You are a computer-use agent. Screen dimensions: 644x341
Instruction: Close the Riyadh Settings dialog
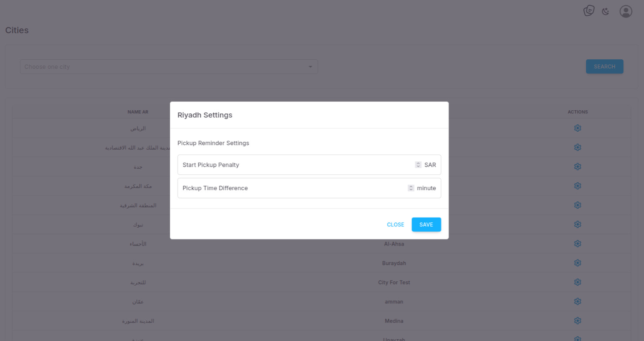point(395,225)
